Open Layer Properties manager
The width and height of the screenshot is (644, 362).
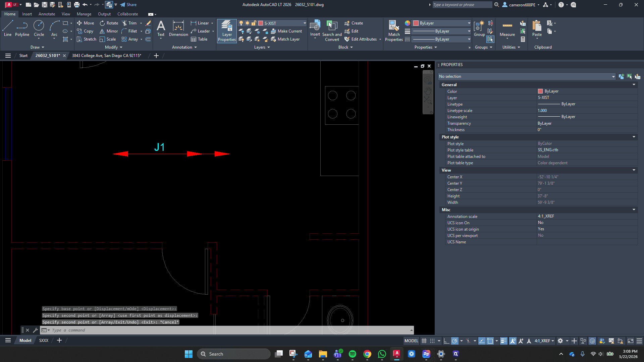(x=227, y=31)
